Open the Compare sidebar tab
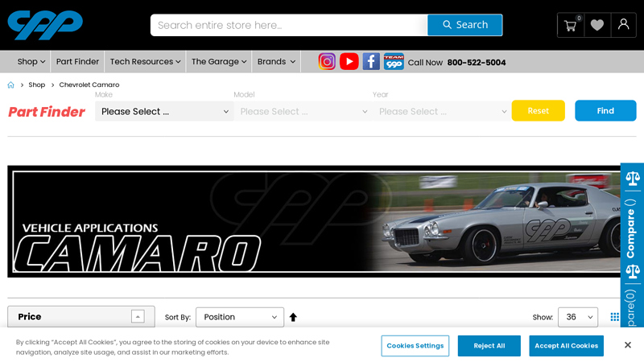The height and width of the screenshot is (362, 644). pos(632,230)
